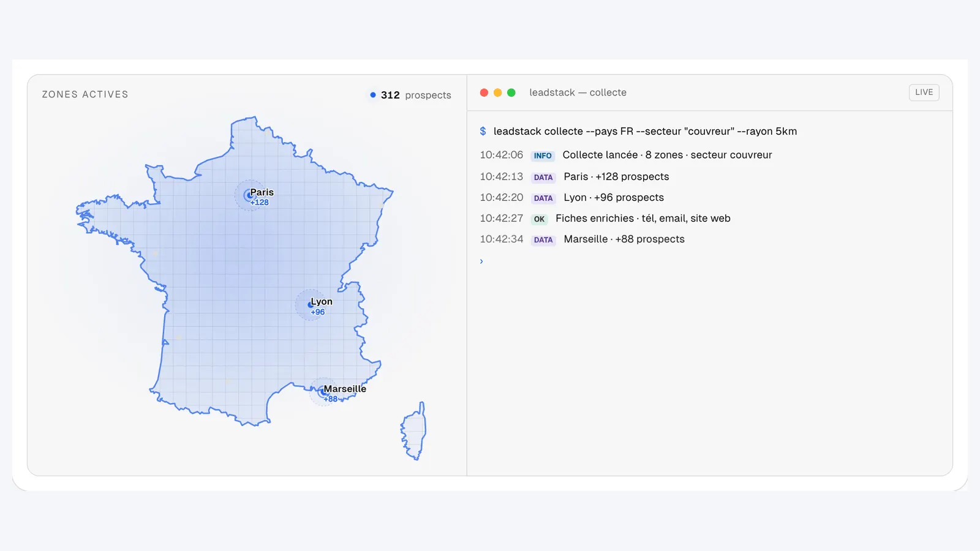The height and width of the screenshot is (551, 980).
Task: Click the 10:42:27 timestamp
Action: point(502,218)
